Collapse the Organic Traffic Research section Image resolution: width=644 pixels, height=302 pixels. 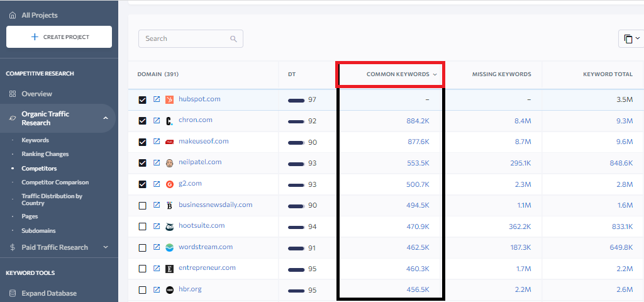click(106, 118)
